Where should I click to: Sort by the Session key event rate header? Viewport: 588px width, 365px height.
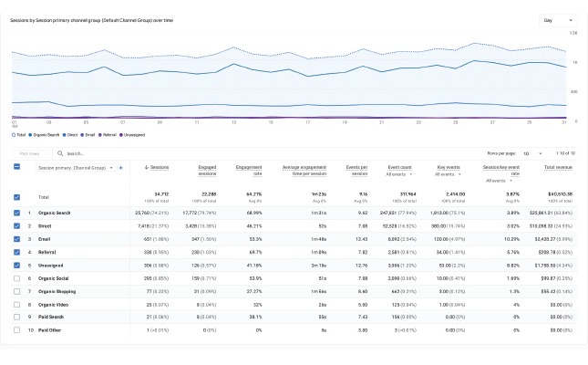tap(501, 170)
